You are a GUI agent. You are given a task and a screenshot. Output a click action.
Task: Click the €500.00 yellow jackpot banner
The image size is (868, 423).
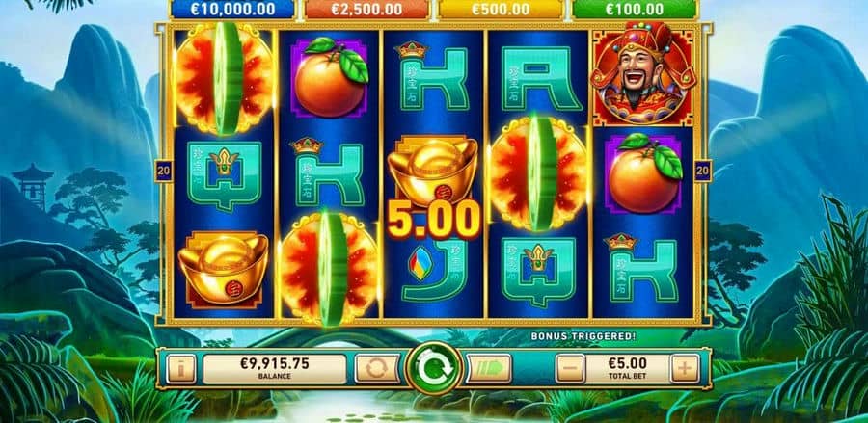tap(501, 9)
